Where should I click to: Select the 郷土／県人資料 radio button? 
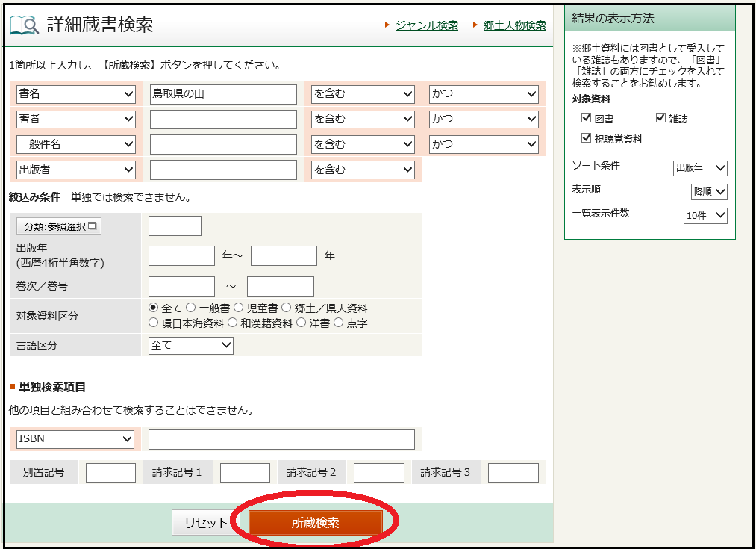(287, 308)
